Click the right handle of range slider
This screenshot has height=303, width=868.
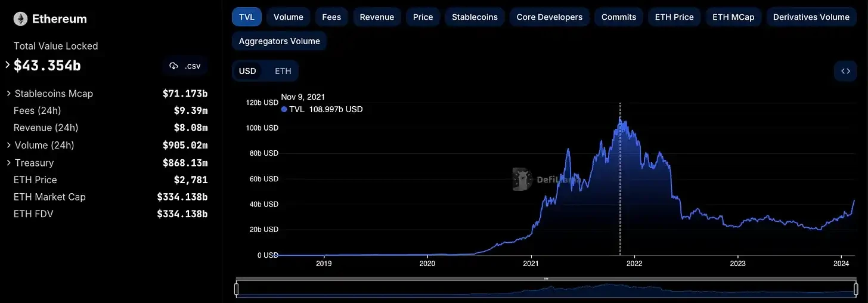pos(854,289)
